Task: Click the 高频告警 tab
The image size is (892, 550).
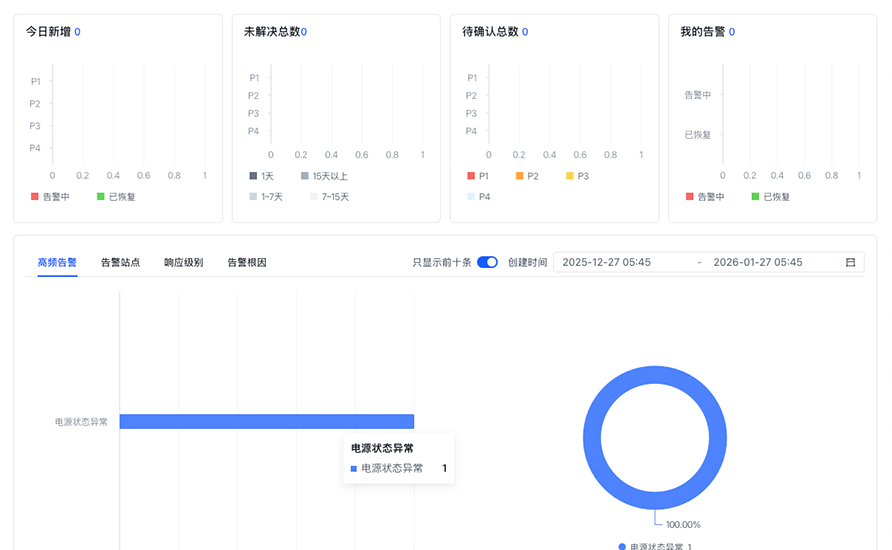Action: click(57, 262)
